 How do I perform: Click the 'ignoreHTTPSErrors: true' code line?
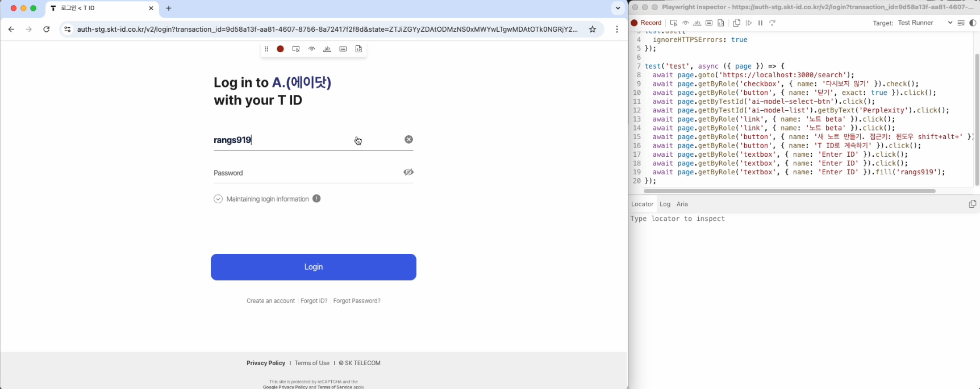(700, 40)
